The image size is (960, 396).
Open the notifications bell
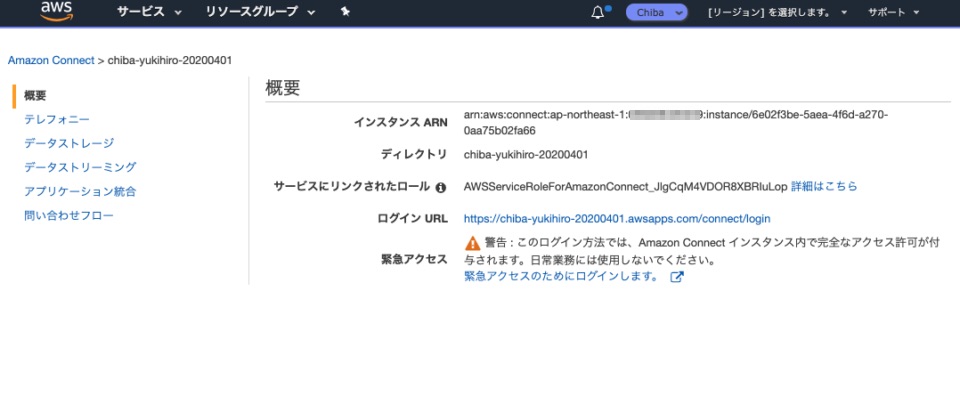(x=598, y=12)
